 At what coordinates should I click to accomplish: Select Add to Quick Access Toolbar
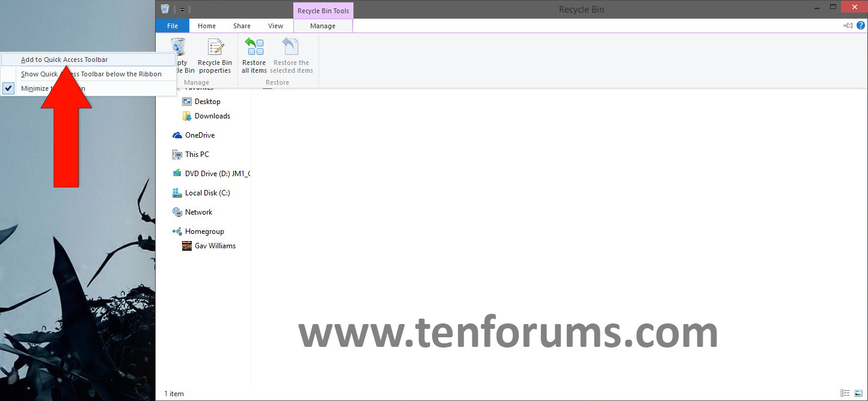coord(65,59)
